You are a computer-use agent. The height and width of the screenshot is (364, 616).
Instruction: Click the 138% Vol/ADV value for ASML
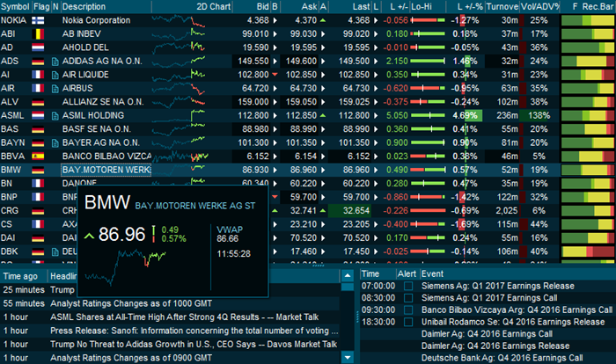pos(539,115)
